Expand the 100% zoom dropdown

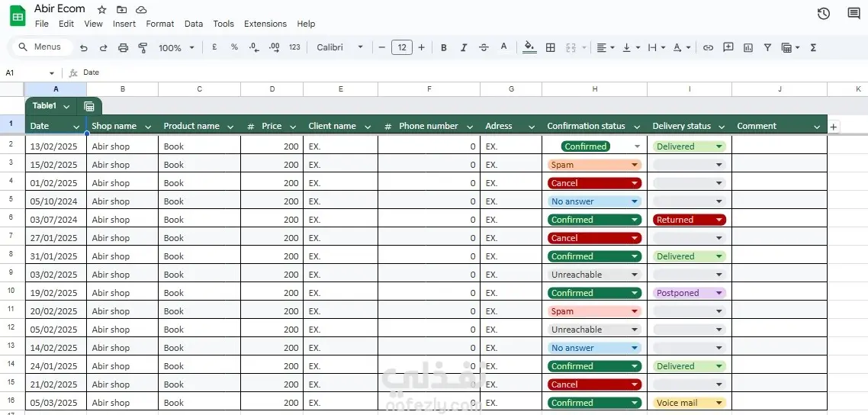click(177, 47)
